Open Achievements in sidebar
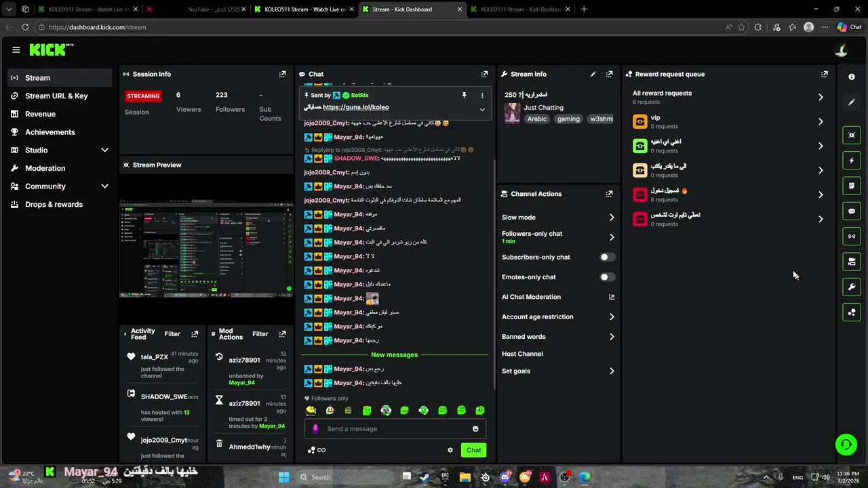 tap(60, 132)
